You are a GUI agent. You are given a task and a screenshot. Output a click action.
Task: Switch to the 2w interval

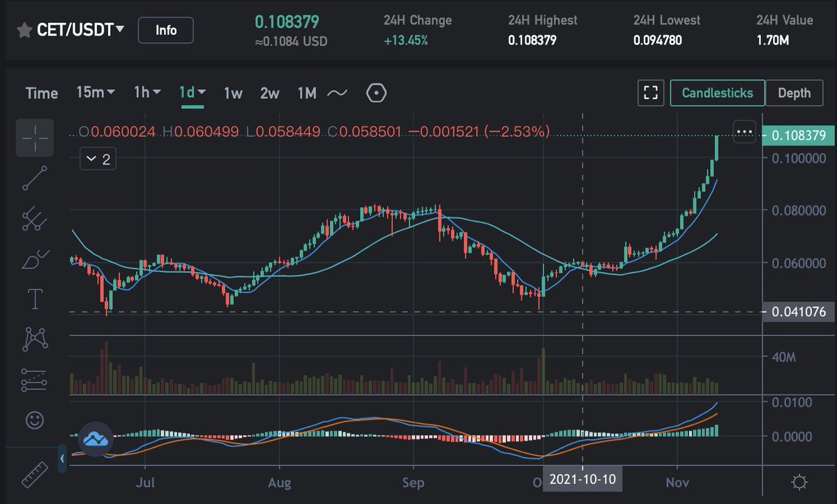[269, 93]
